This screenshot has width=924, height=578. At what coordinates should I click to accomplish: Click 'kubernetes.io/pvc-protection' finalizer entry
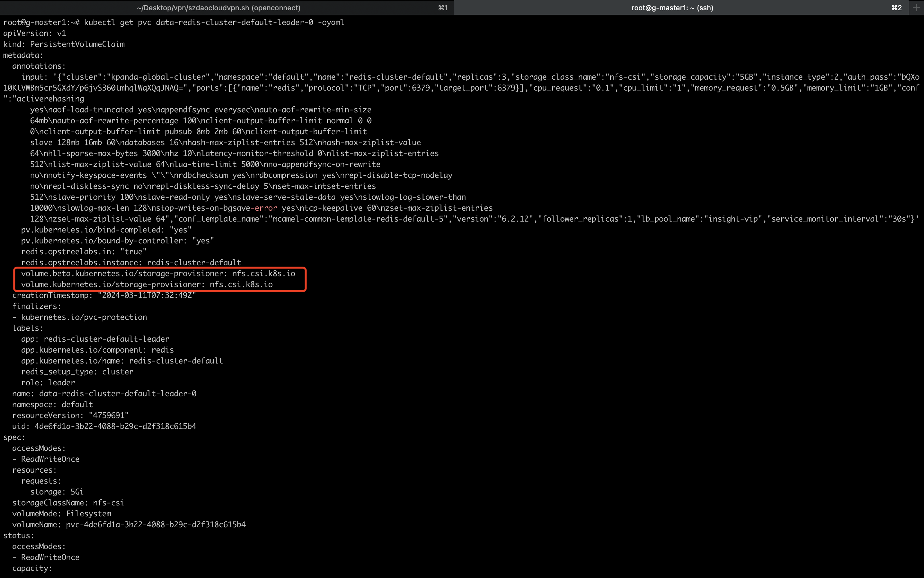[80, 317]
